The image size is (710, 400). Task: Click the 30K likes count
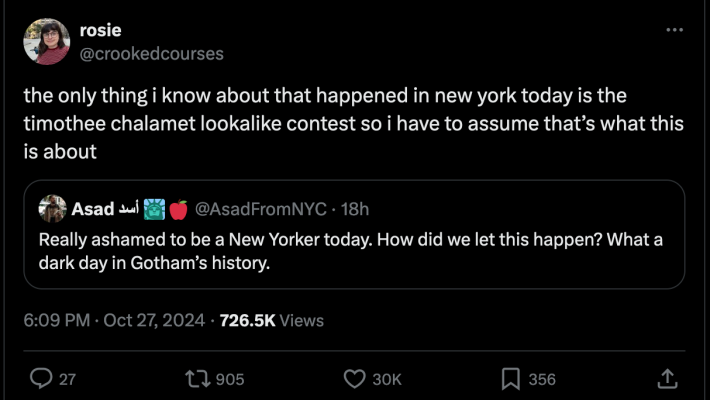386,379
